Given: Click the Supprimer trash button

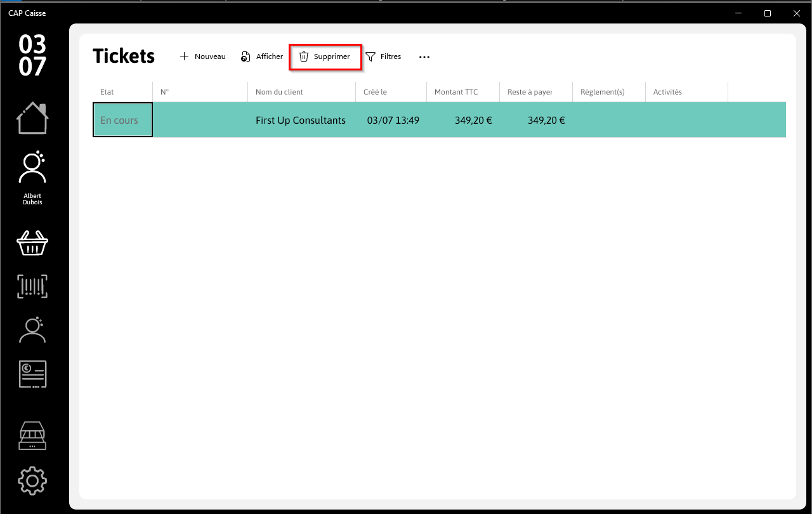Looking at the screenshot, I should 325,56.
